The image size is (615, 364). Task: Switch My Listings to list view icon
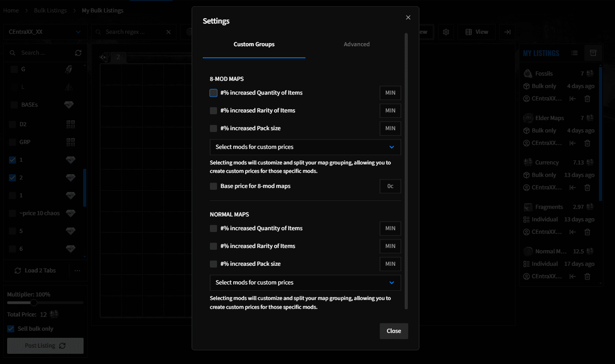pos(575,53)
